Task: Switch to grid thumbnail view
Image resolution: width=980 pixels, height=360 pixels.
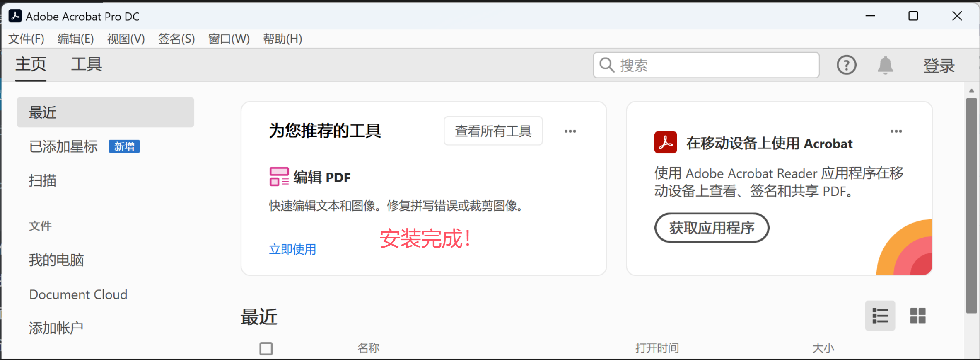Action: click(917, 316)
